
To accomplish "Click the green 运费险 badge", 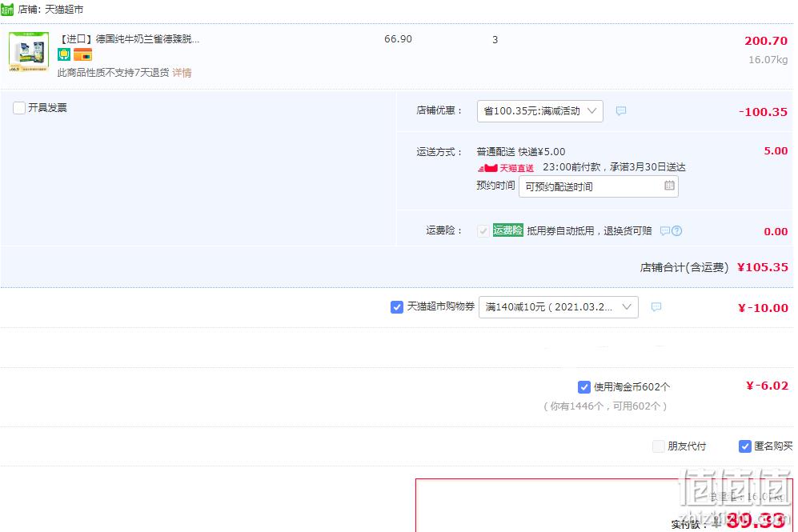I will click(x=507, y=230).
